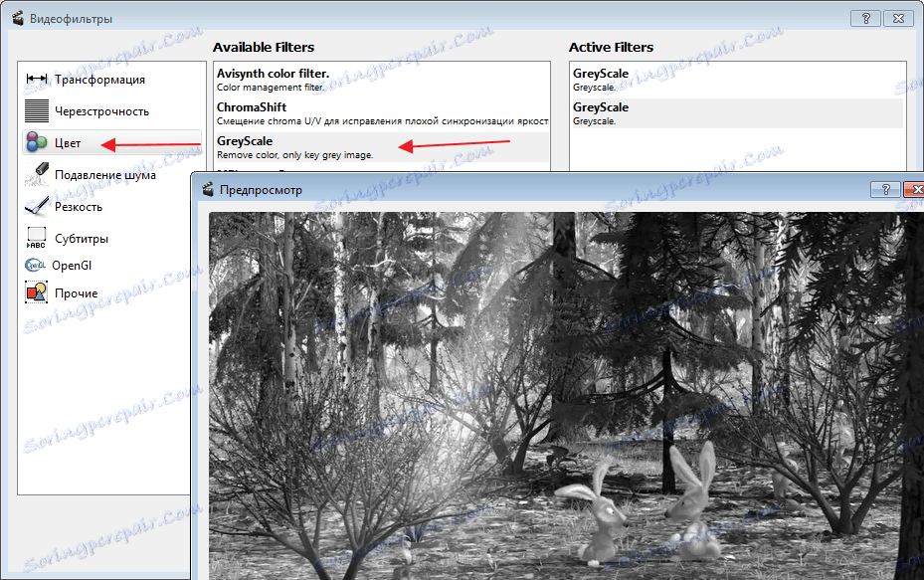The height and width of the screenshot is (580, 924).
Task: Click the Резкость sharpness brush icon
Action: pyautogui.click(x=37, y=206)
